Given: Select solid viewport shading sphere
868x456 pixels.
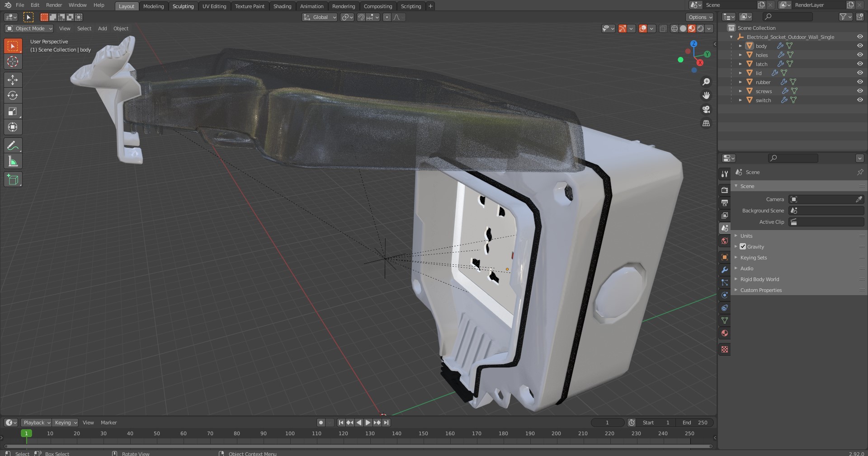Looking at the screenshot, I should (x=683, y=28).
